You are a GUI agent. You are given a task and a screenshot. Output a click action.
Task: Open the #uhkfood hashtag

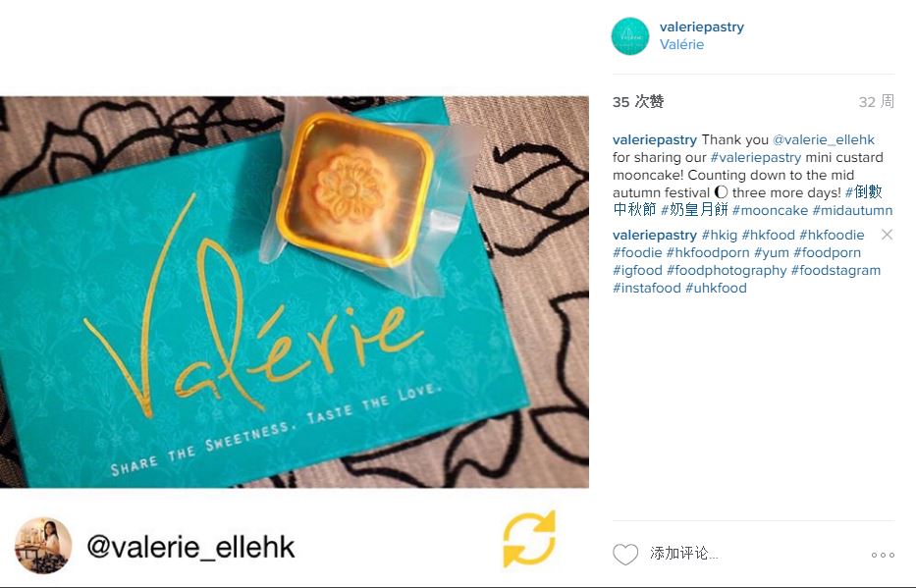tap(716, 288)
